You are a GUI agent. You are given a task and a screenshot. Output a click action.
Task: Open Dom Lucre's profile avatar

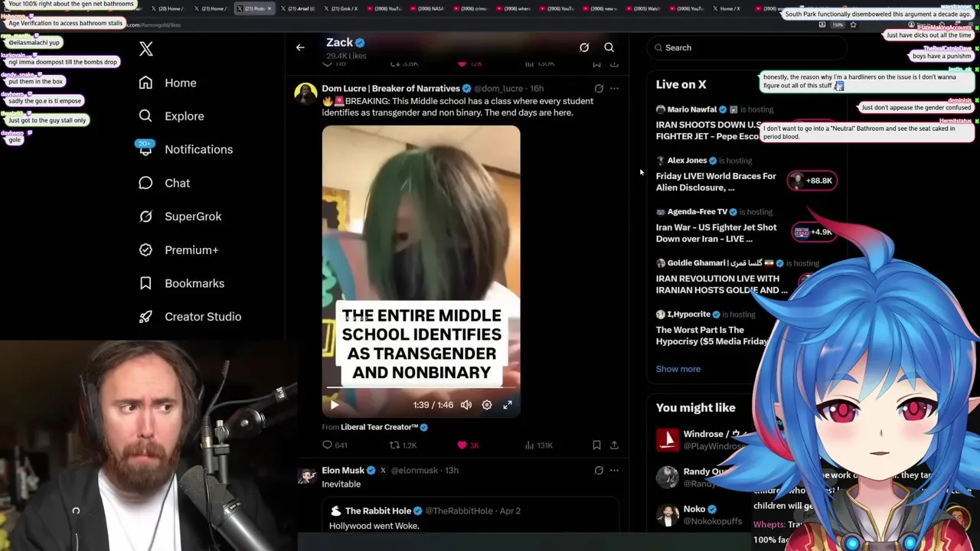[305, 94]
